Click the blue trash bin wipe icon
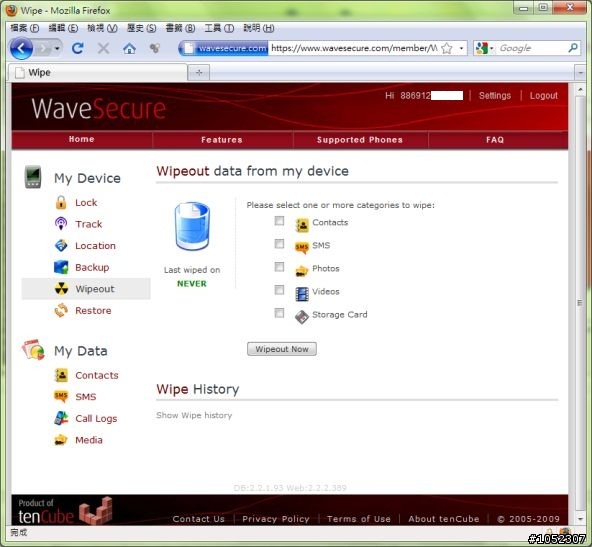This screenshot has width=592, height=547. pyautogui.click(x=192, y=226)
